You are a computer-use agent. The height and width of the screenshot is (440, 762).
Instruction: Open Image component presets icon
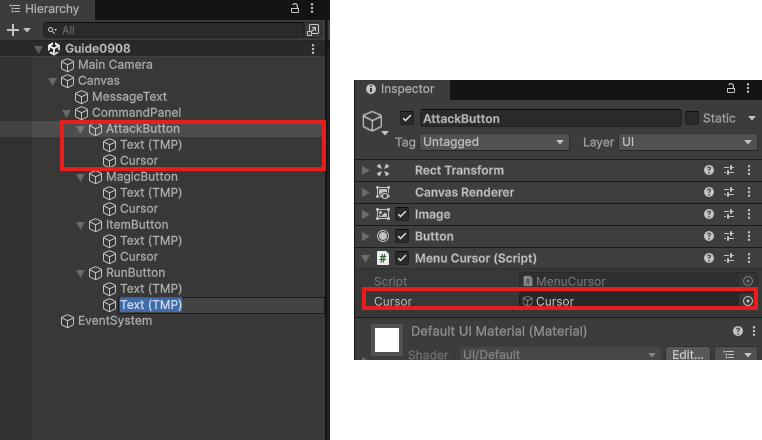click(729, 214)
